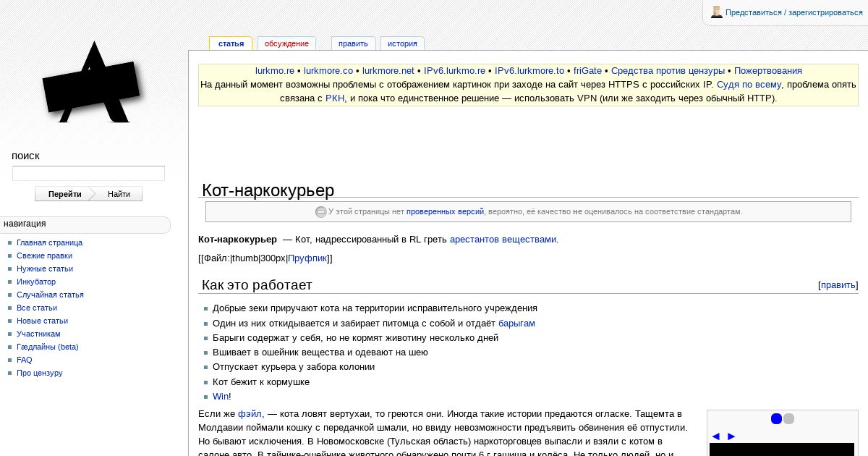Open «арестантов веществами» article link
Image resolution: width=868 pixels, height=456 pixels.
click(503, 240)
